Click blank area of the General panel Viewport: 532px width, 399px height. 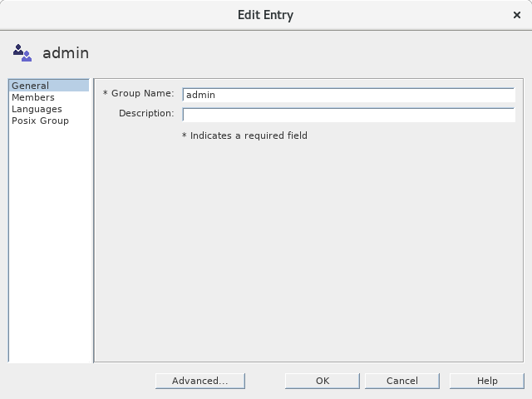pos(308,249)
